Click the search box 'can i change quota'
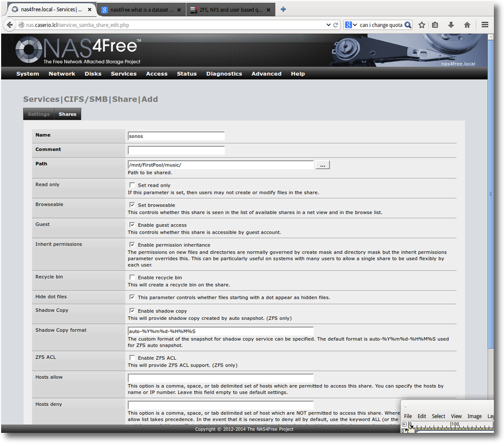Screen dimensions: 504x443 [x=381, y=25]
